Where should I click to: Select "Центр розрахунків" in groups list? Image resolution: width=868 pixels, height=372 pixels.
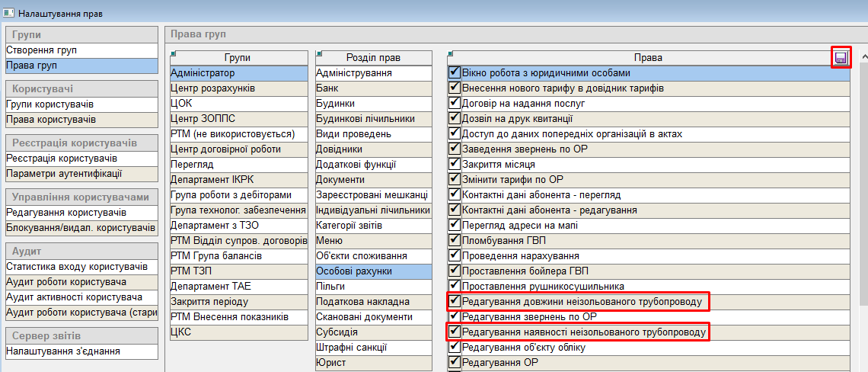pyautogui.click(x=213, y=88)
